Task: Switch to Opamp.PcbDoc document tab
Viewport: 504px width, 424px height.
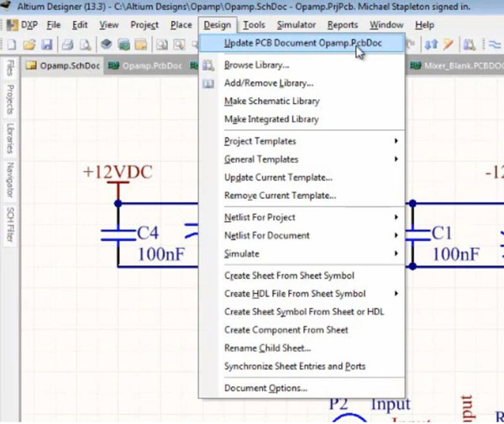Action: click(145, 65)
